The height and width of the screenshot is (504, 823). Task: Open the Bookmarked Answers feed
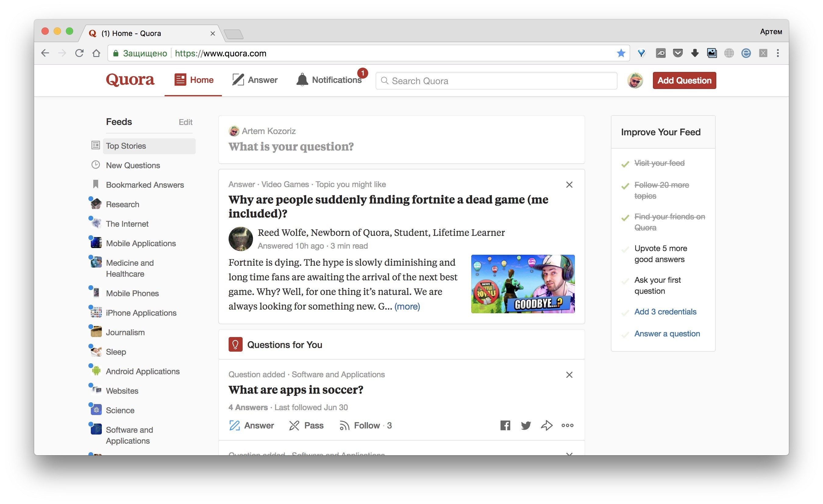pyautogui.click(x=145, y=185)
